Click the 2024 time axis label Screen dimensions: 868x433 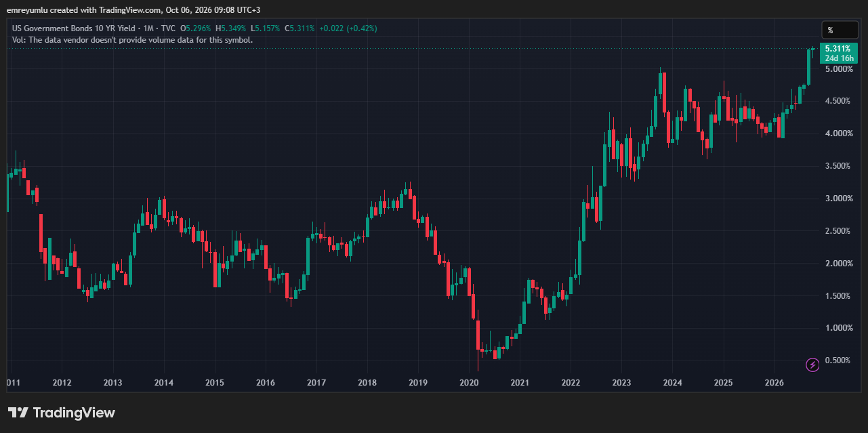672,383
